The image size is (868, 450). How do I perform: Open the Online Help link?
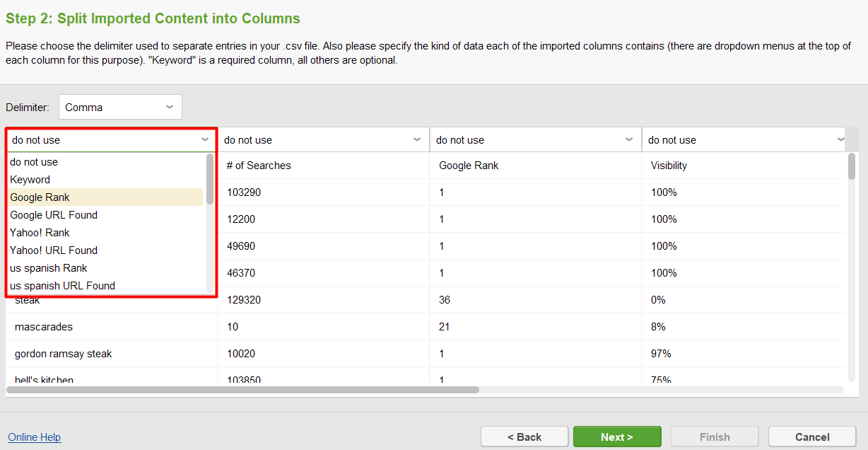click(x=35, y=437)
